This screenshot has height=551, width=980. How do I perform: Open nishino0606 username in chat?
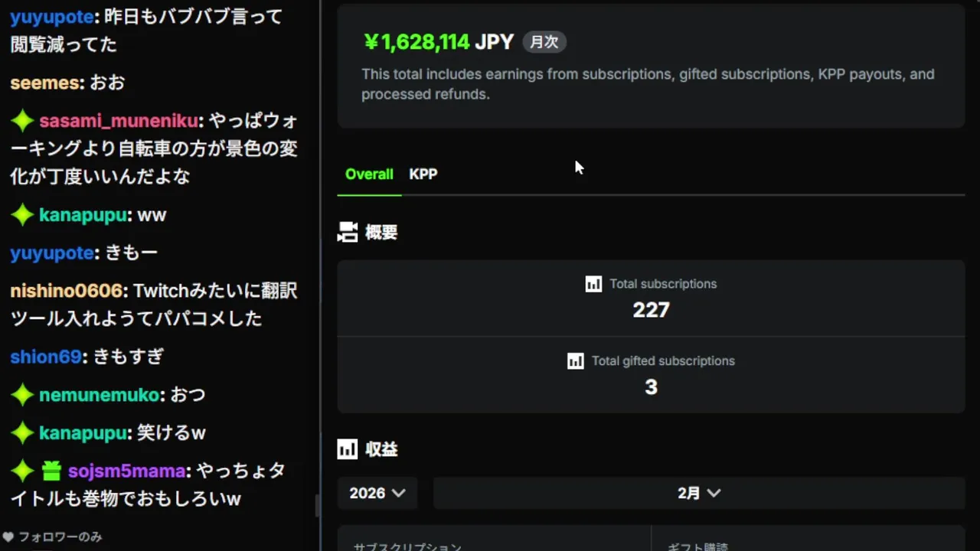(x=67, y=291)
